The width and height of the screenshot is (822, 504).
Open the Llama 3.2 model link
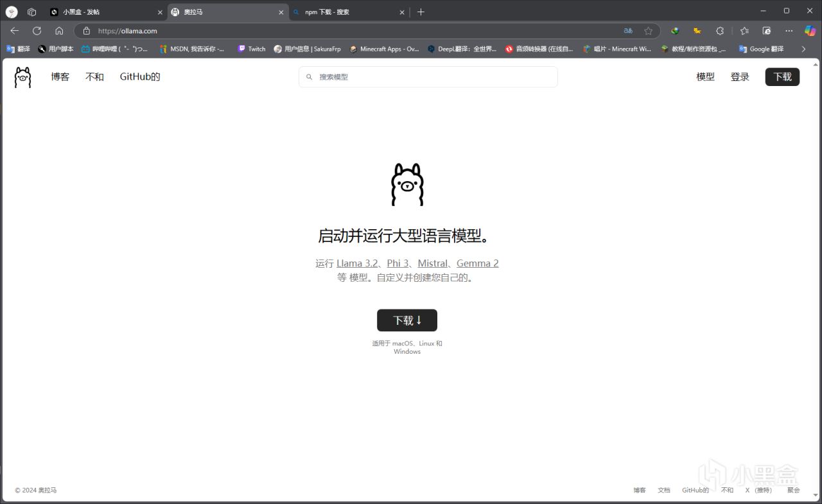357,263
